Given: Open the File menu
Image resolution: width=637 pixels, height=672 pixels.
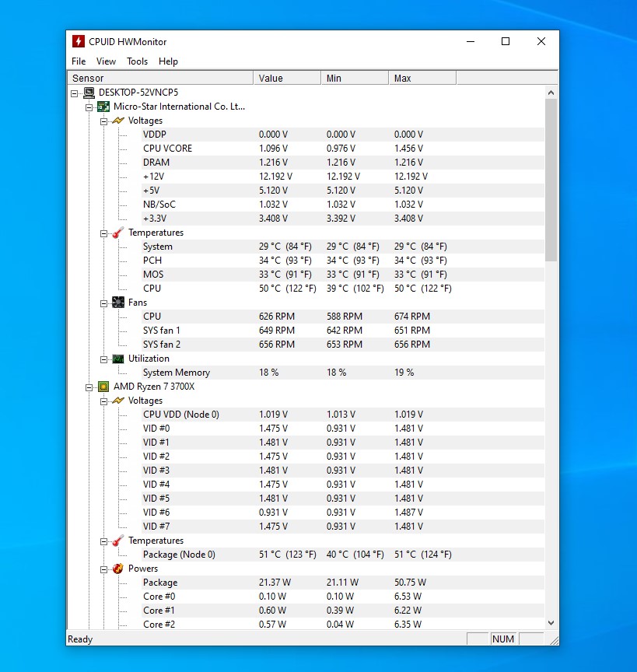Looking at the screenshot, I should coord(79,61).
